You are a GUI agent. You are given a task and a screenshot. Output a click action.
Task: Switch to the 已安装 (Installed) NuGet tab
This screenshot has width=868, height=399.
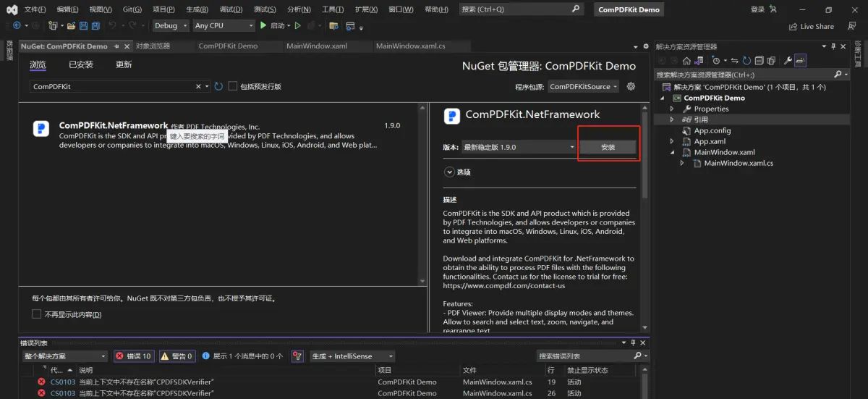81,64
